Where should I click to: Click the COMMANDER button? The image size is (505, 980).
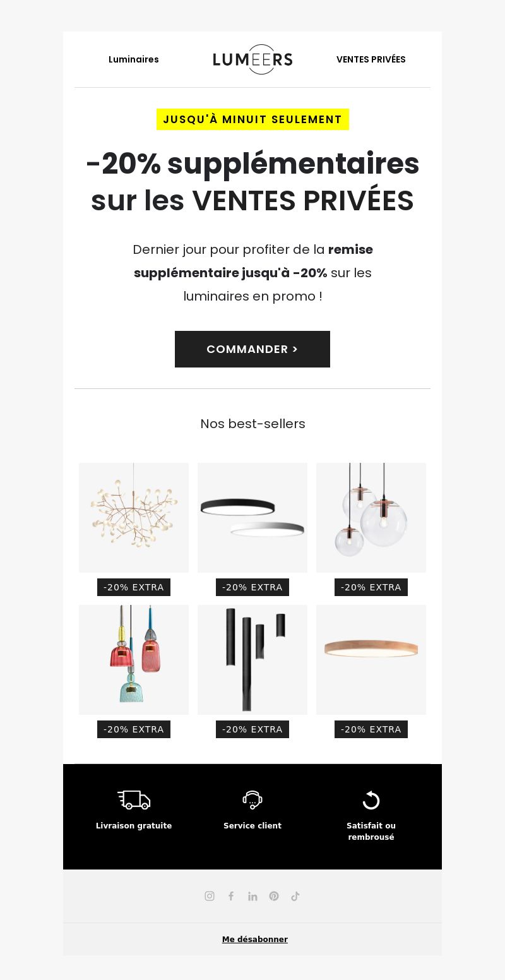point(252,349)
